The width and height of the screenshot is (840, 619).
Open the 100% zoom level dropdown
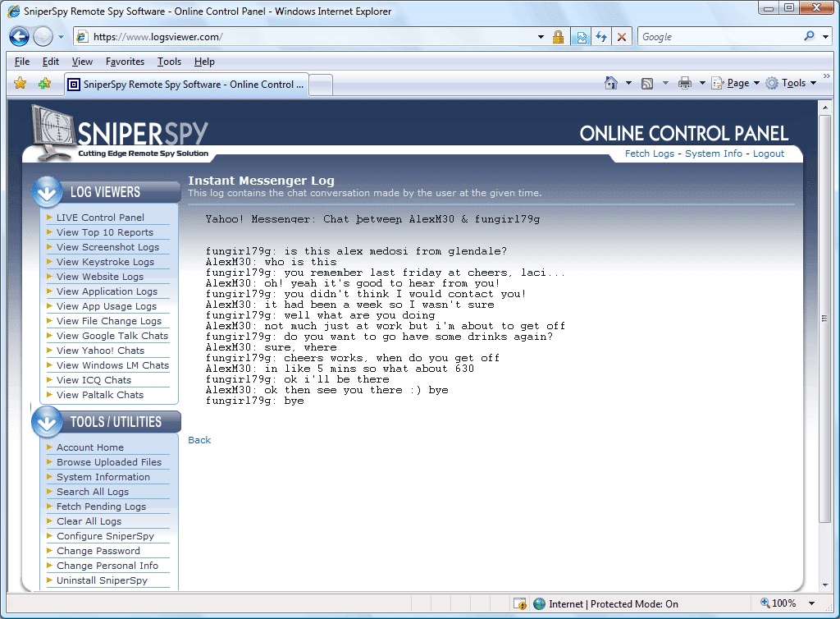(x=811, y=603)
